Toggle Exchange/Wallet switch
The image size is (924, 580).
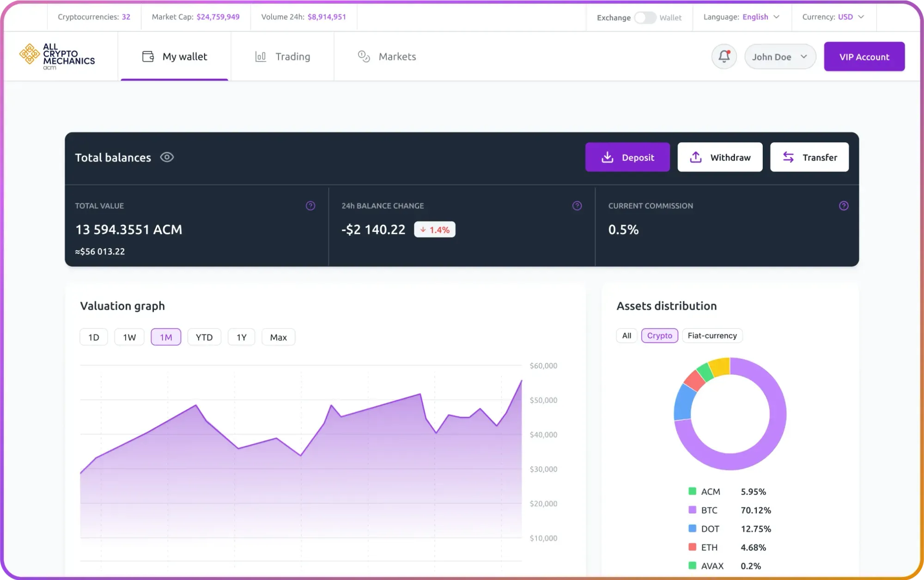click(645, 18)
